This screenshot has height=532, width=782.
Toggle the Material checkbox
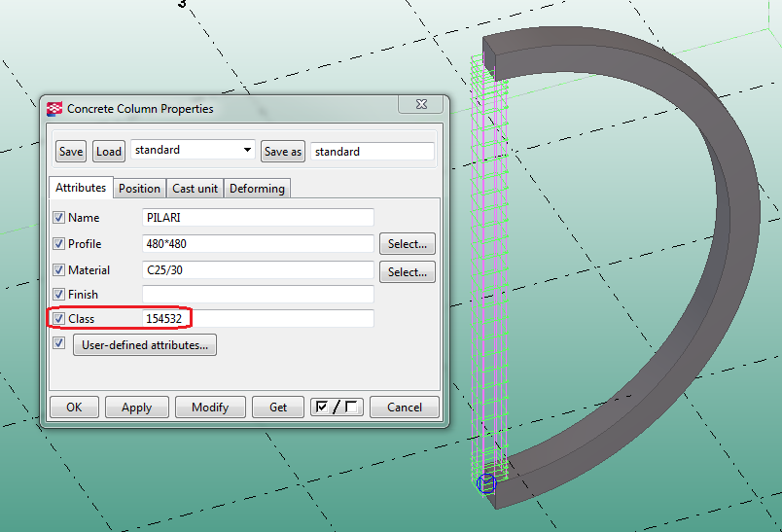(x=59, y=269)
